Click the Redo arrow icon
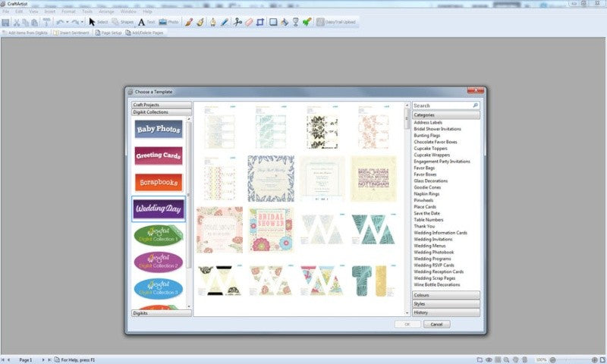This screenshot has width=607, height=364. [x=75, y=23]
